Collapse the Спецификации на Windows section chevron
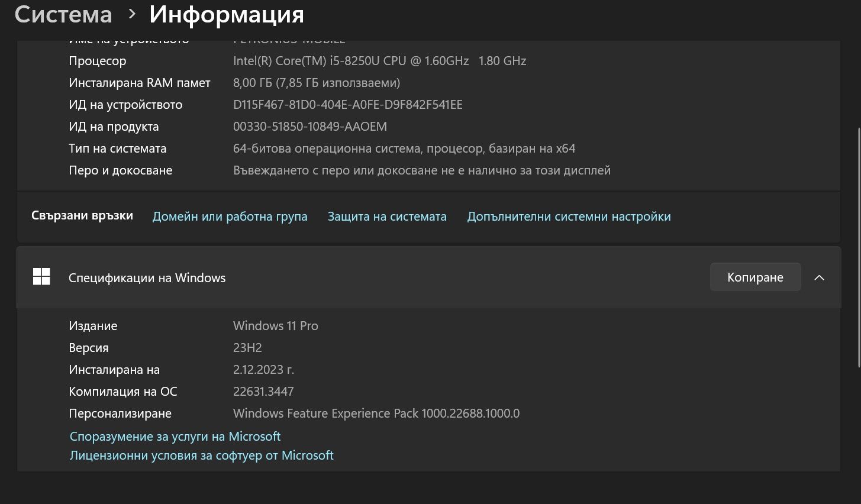 tap(819, 277)
